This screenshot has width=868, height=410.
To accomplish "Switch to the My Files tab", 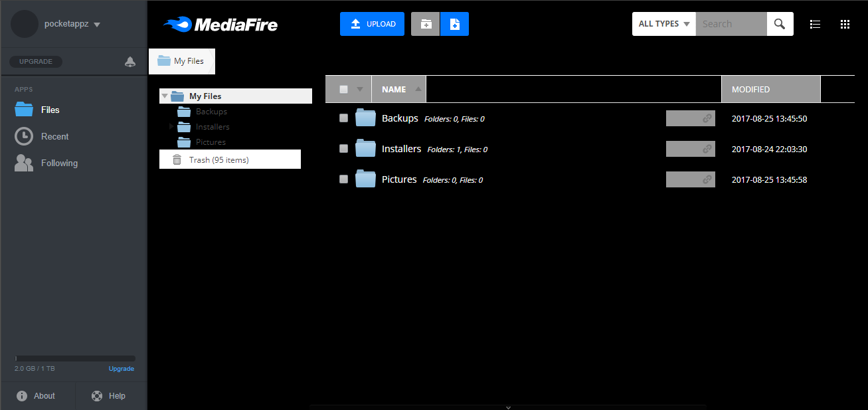I will [x=181, y=60].
